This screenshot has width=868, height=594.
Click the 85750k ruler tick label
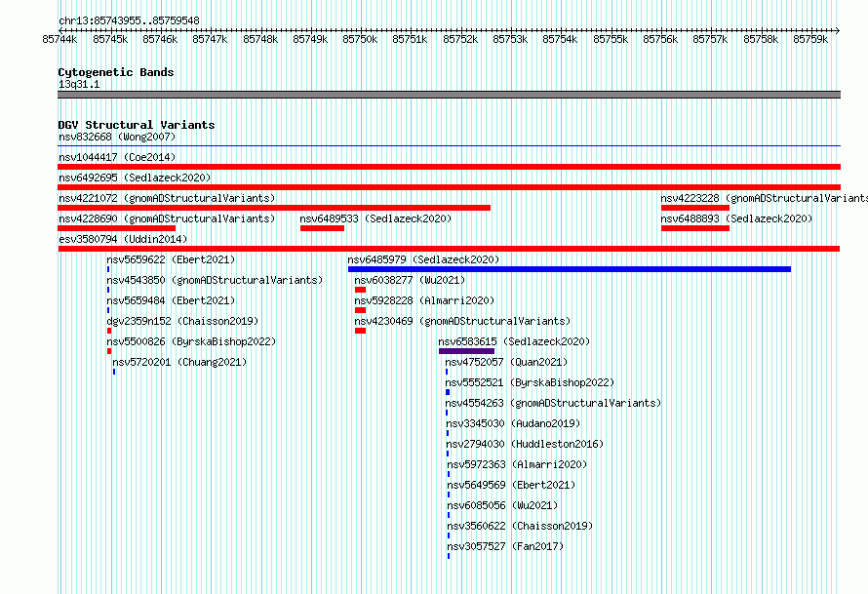coord(360,39)
